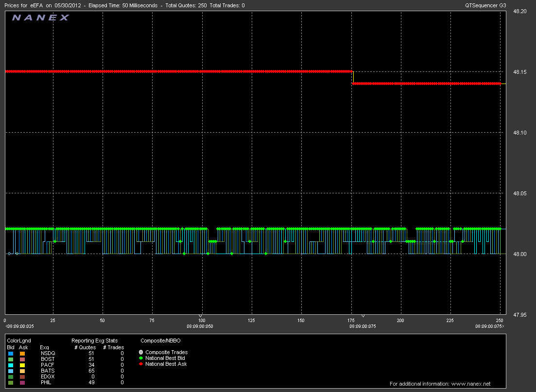Click the EDGX quote count 0
The height and width of the screenshot is (392, 536).
click(x=93, y=376)
